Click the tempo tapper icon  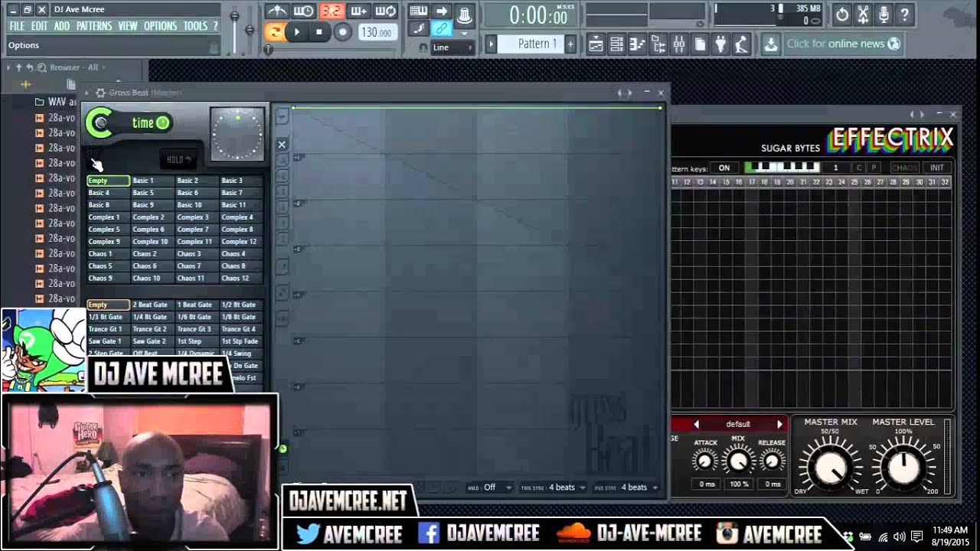[740, 45]
